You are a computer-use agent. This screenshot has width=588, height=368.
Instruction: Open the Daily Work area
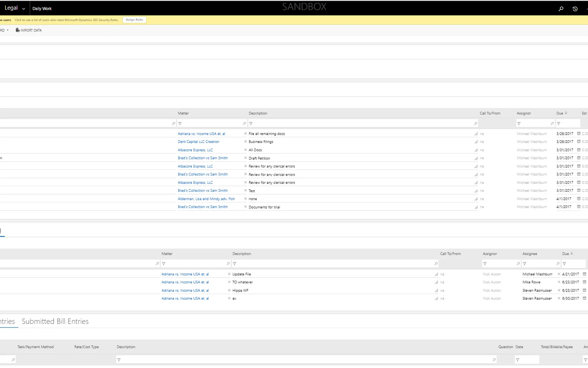point(42,8)
